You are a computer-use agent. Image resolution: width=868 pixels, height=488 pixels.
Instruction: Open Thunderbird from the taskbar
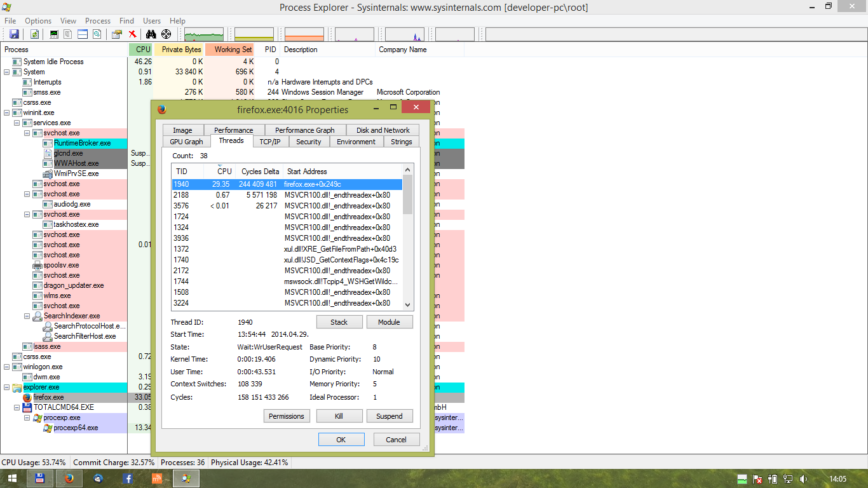(98, 478)
